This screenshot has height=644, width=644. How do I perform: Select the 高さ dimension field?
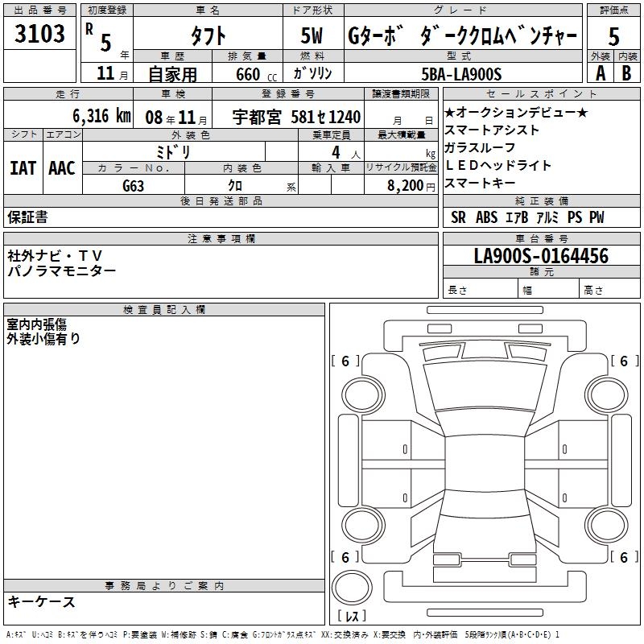tap(610, 290)
